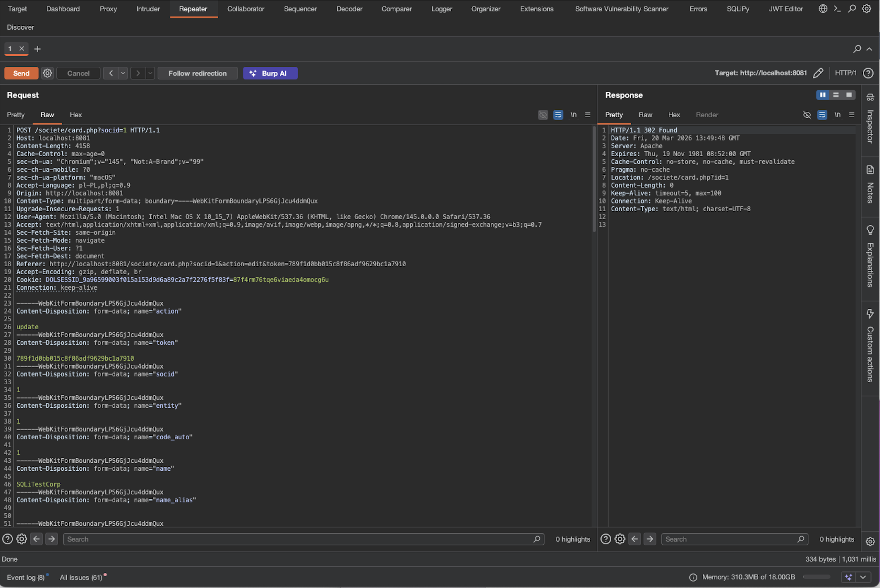This screenshot has width=880, height=588.
Task: Go to previous response search match
Action: point(634,539)
